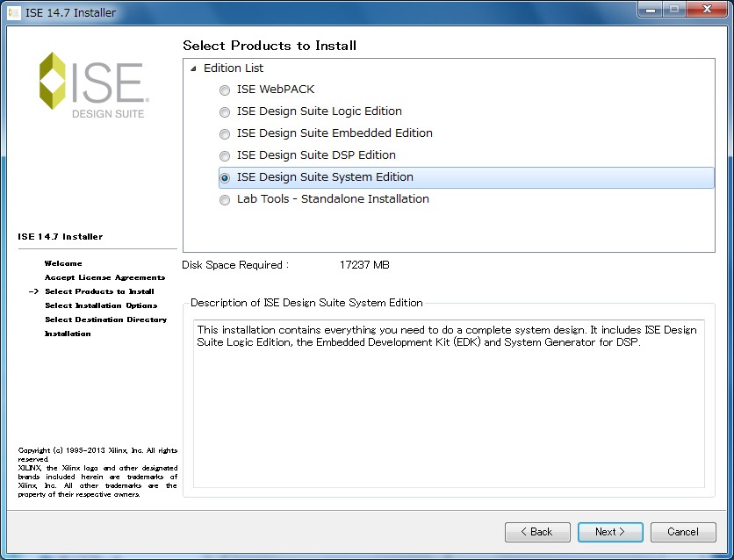Click 'Description of ISE Design Suite System Edition' label
This screenshot has width=734, height=560.
306,303
